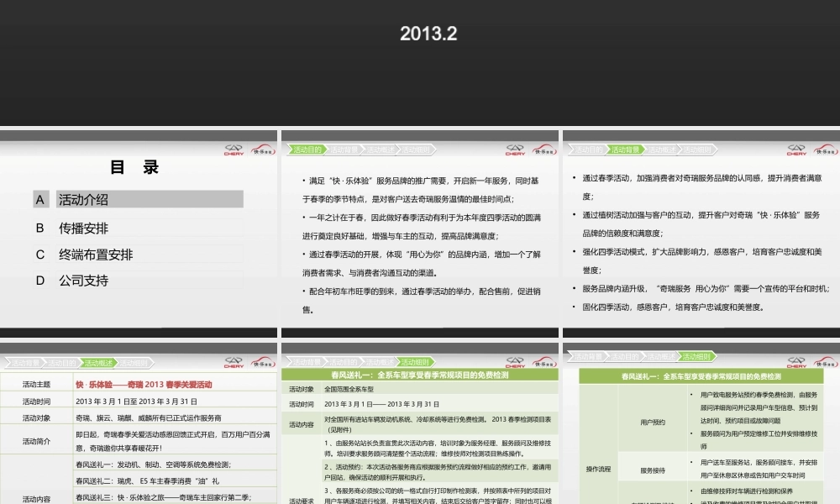Click row 春风送礼二：瑞虎、E5车主春季消费“油”礼
Viewport: 840px width, 504px height.
point(176,481)
